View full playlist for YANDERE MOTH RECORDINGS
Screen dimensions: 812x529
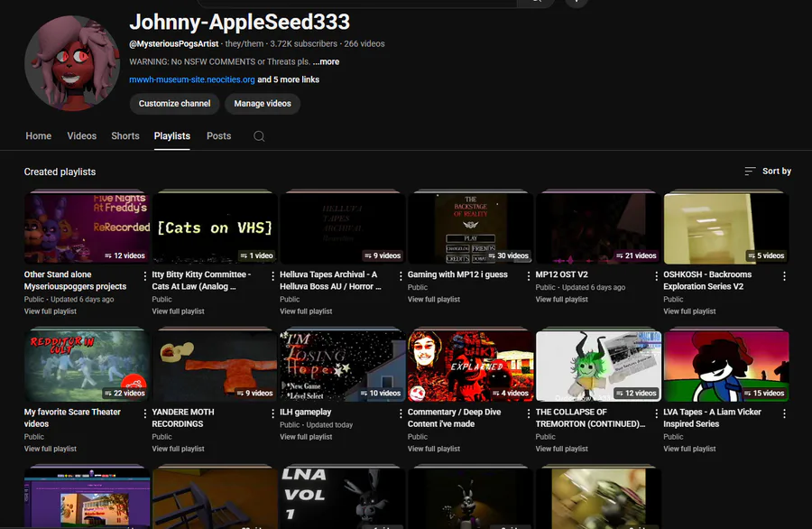pyautogui.click(x=178, y=449)
